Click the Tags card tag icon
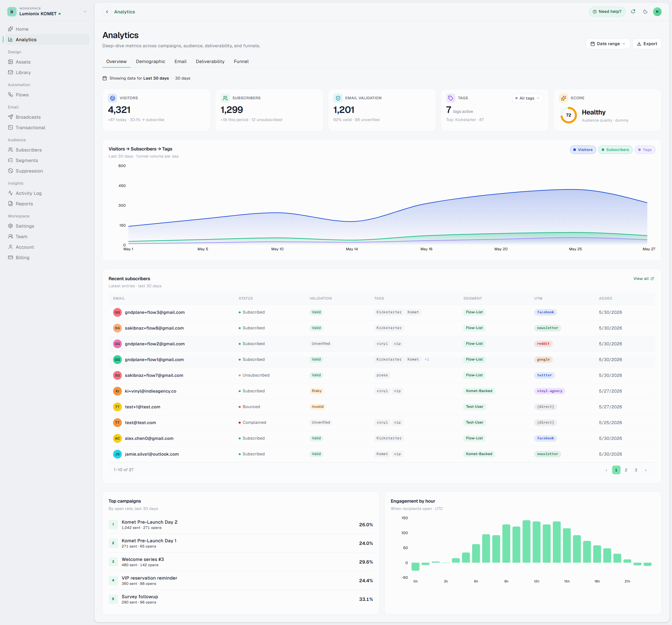The image size is (672, 625). coord(451,98)
